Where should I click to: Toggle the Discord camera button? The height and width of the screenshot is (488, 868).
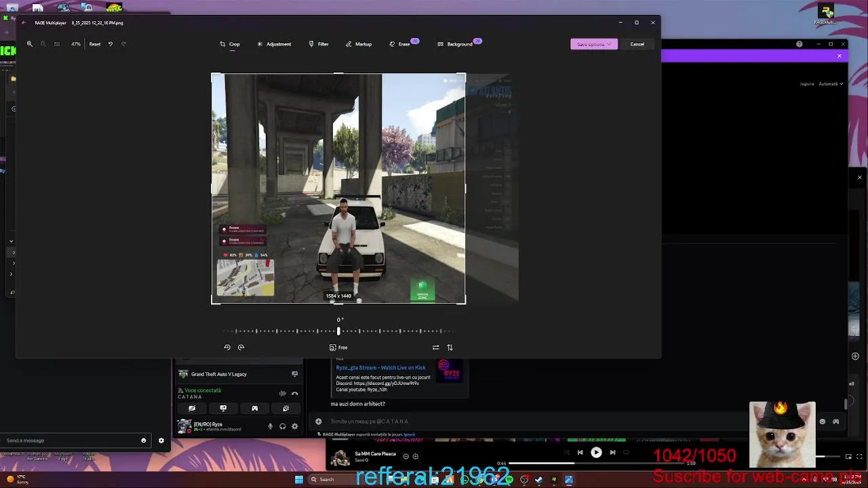(x=192, y=409)
